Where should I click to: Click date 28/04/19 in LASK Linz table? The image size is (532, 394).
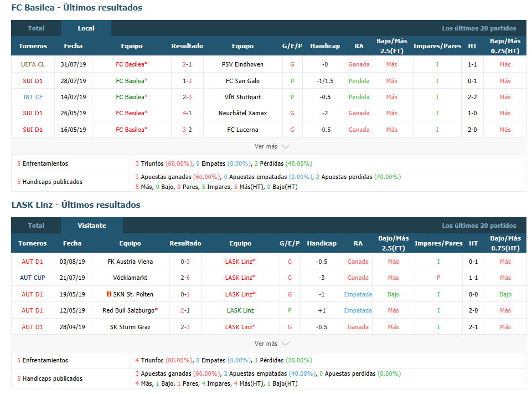[73, 327]
